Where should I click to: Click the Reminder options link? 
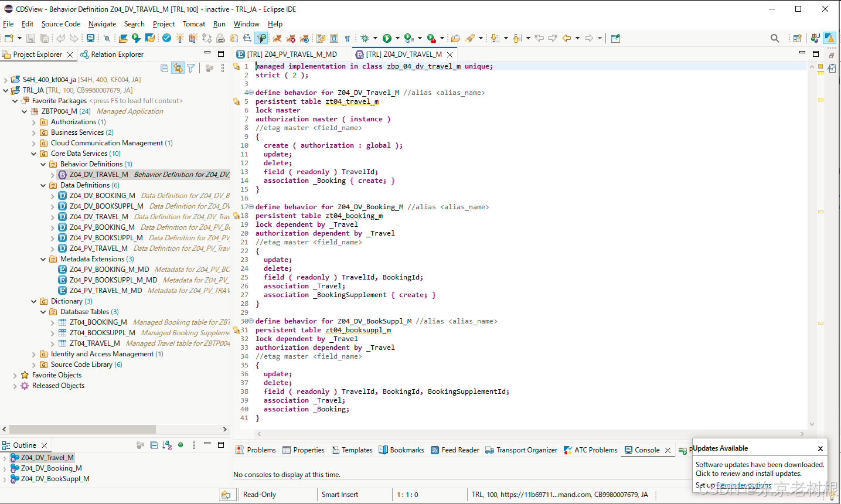(x=744, y=485)
